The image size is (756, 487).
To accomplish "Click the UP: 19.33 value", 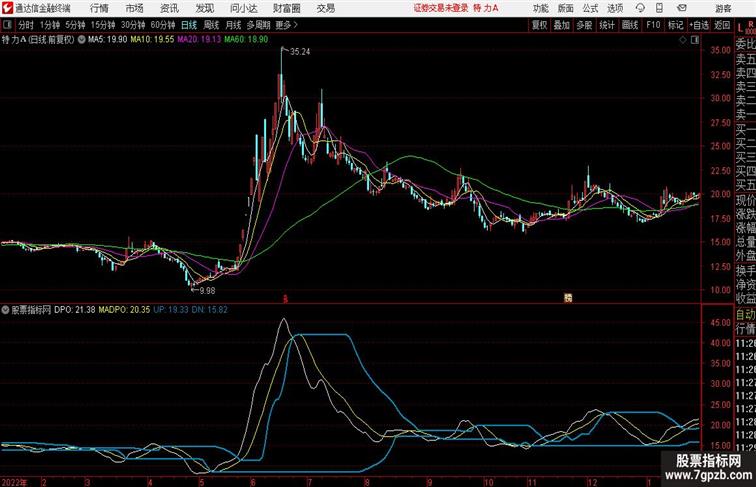I will click(x=171, y=310).
